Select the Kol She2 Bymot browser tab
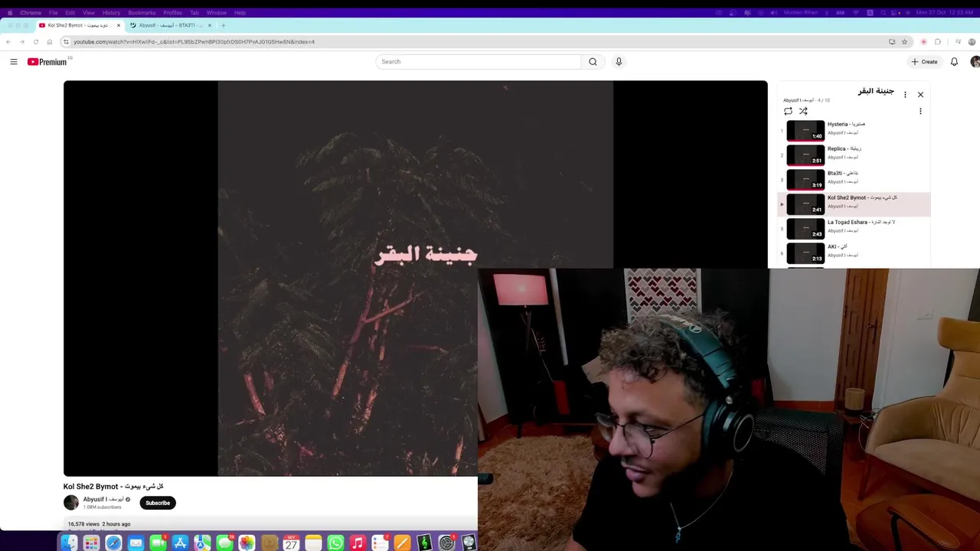Screen dimensions: 980x551 point(80,25)
